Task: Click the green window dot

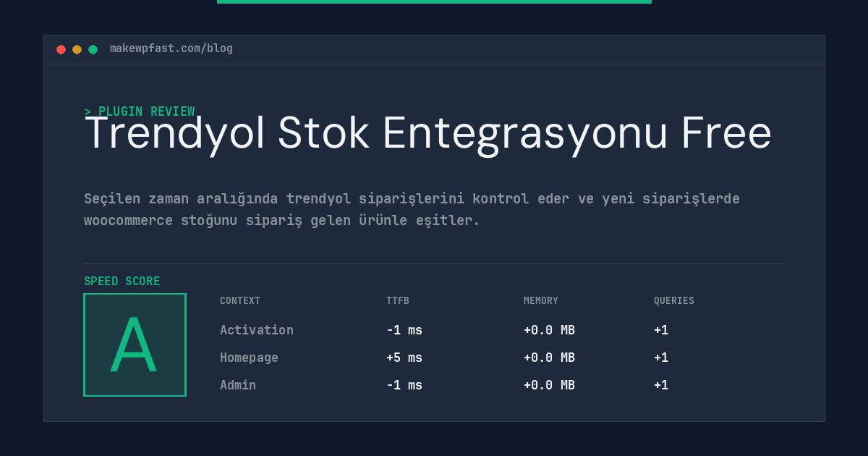Action: pyautogui.click(x=93, y=49)
